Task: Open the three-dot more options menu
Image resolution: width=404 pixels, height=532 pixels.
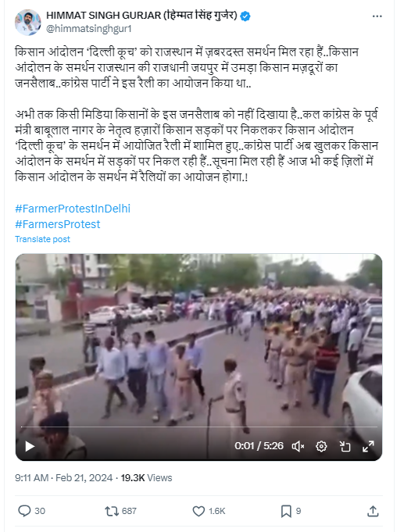Action: tap(377, 16)
